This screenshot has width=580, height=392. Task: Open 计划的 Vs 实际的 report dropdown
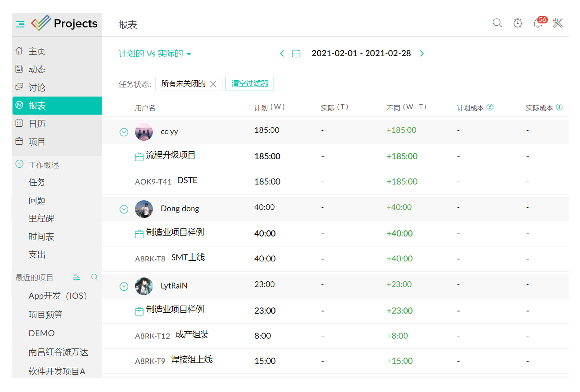pos(155,54)
